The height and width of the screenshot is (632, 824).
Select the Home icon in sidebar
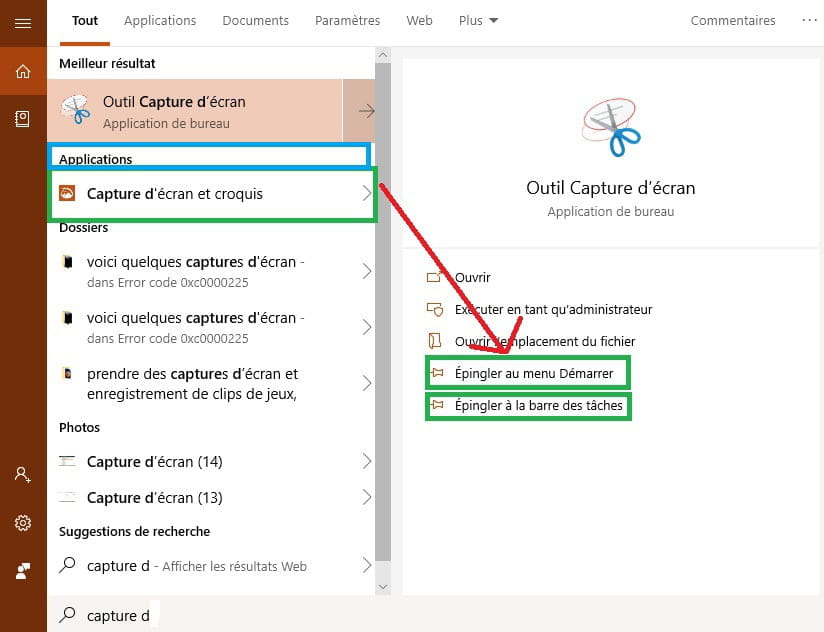(x=23, y=71)
